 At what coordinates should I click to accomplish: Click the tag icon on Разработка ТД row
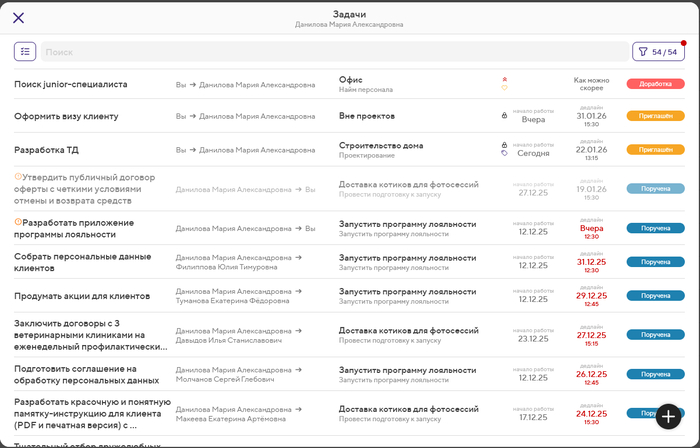click(504, 154)
